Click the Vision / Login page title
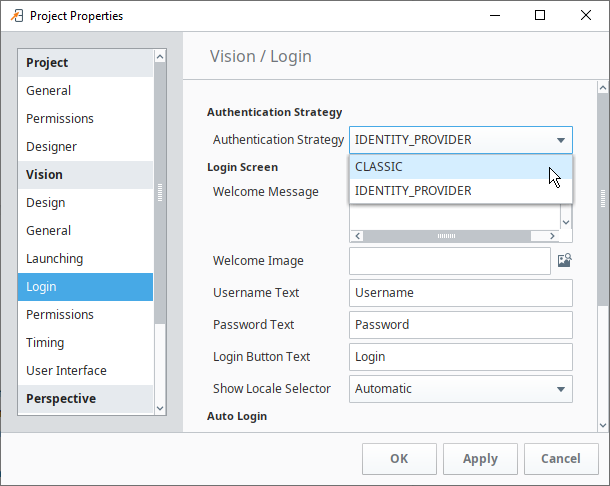The image size is (610, 486). tap(261, 56)
